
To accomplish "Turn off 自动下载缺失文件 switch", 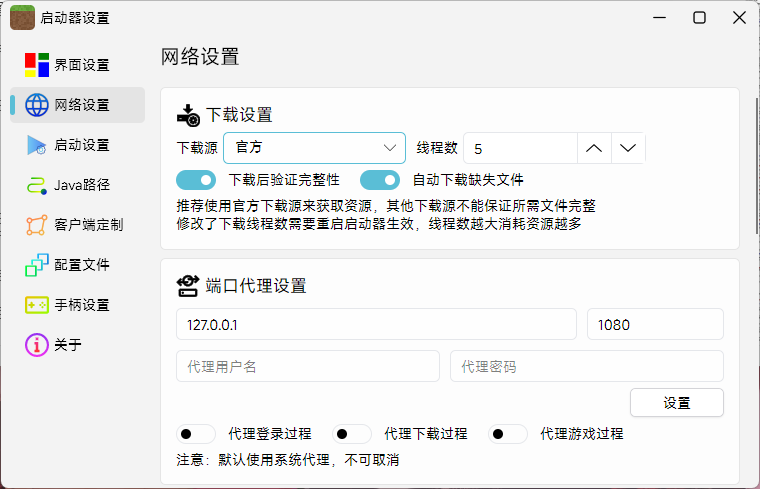I will [x=380, y=180].
